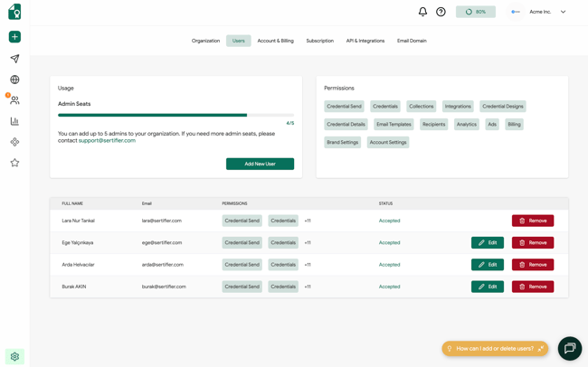Open the bar chart analytics icon
Viewport: 588px width, 367px height.
[14, 121]
